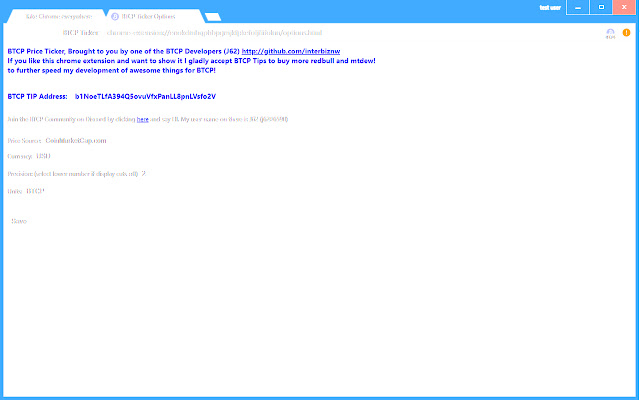Close the browser window

click(x=625, y=7)
